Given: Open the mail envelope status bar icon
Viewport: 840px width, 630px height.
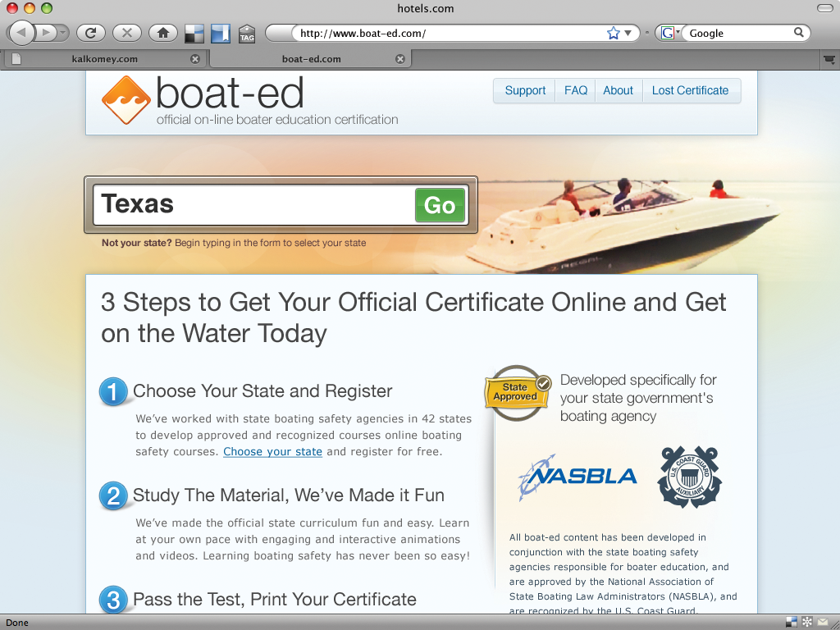Looking at the screenshot, I should [x=823, y=622].
